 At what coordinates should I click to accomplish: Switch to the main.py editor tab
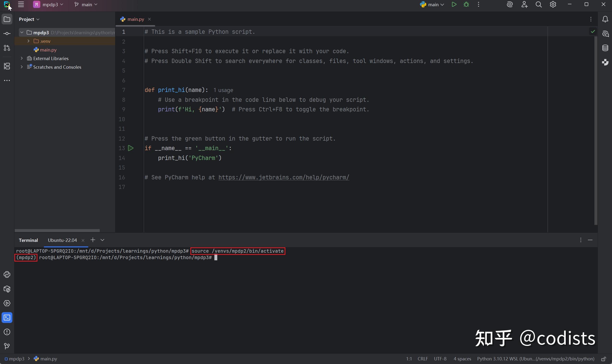coord(135,19)
